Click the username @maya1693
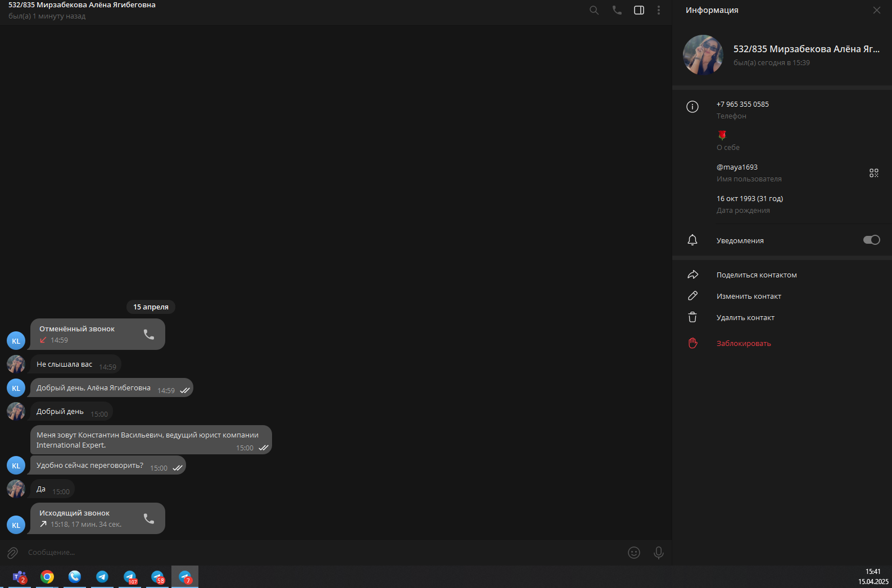The height and width of the screenshot is (588, 892). (737, 167)
